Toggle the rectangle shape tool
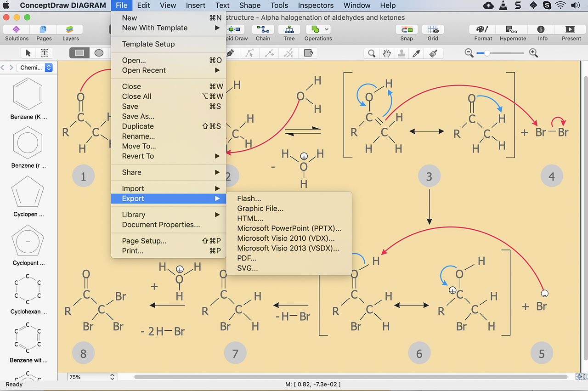The height and width of the screenshot is (391, 588). pos(80,53)
